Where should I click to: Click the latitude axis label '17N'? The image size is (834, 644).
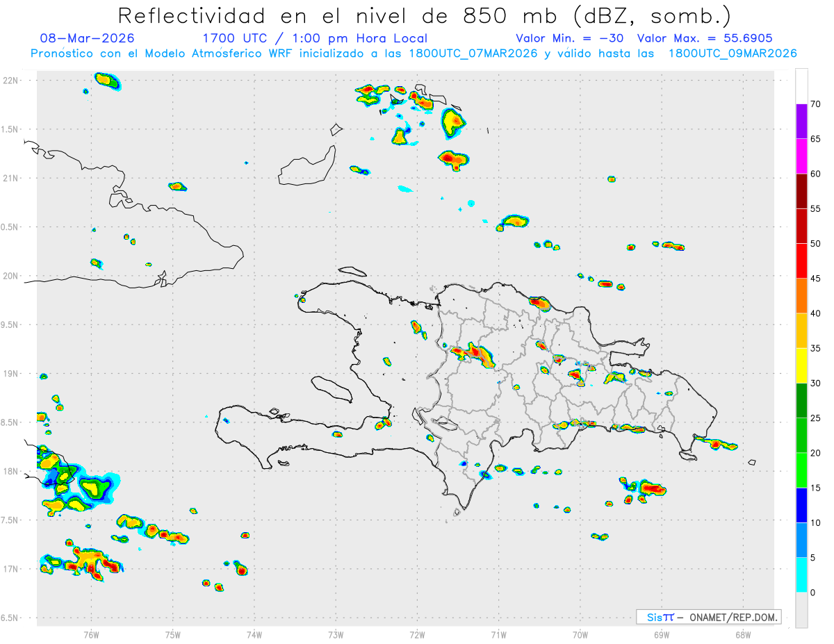[11, 569]
